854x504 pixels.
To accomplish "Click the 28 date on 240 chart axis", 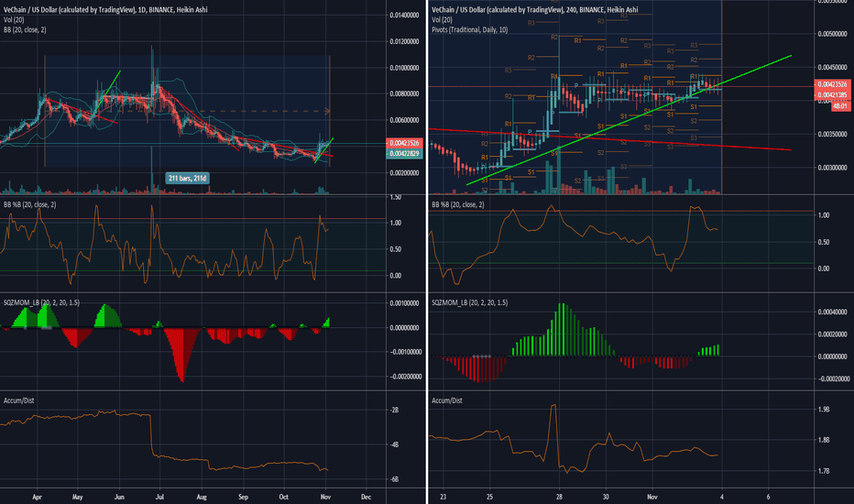I will click(x=559, y=497).
